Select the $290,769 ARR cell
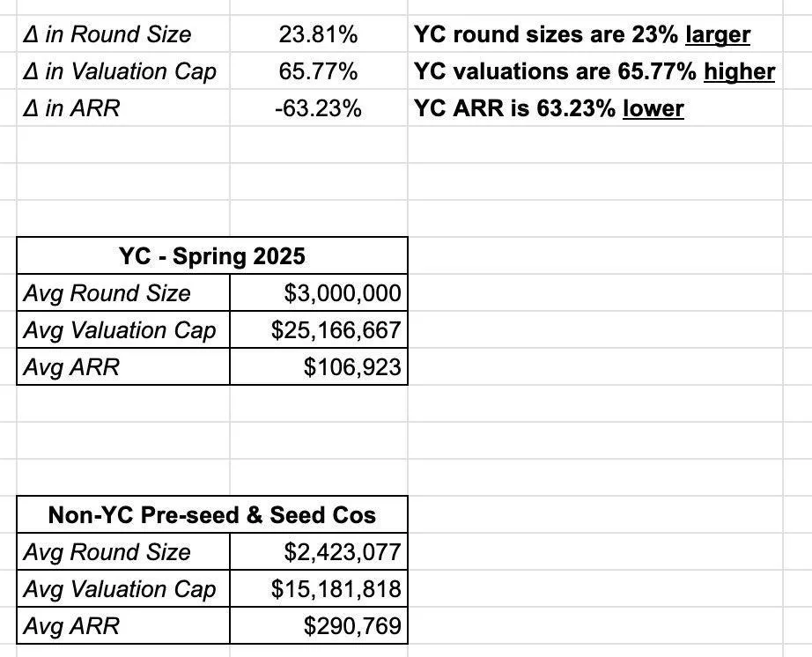 coord(352,626)
